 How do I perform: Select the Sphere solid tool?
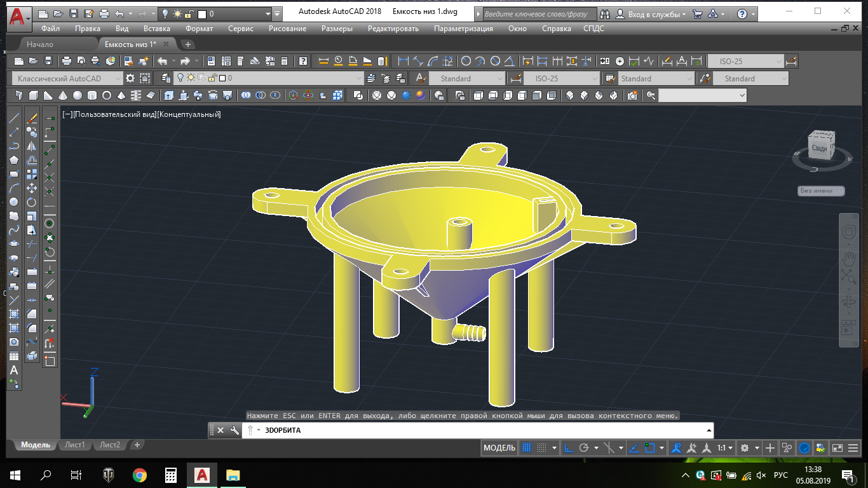[78, 95]
